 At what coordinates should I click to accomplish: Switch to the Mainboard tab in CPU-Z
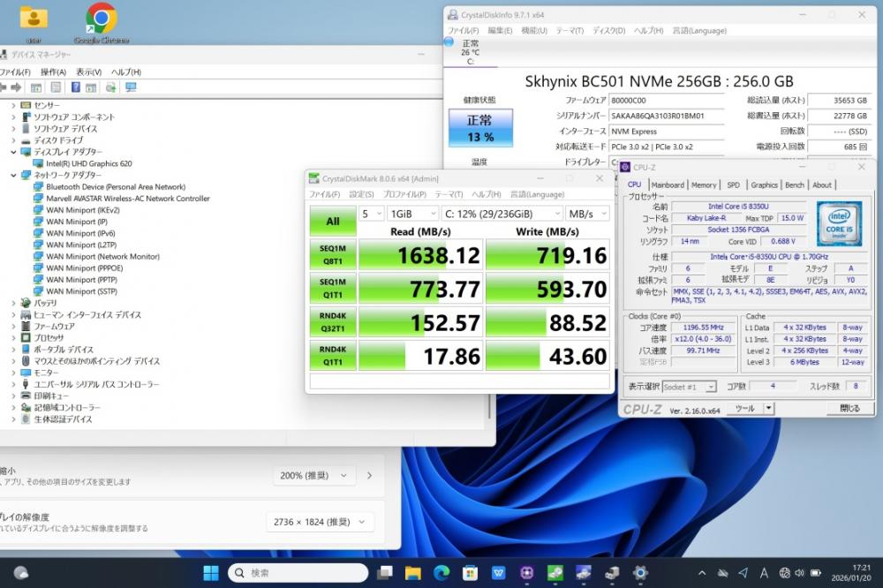pyautogui.click(x=668, y=185)
